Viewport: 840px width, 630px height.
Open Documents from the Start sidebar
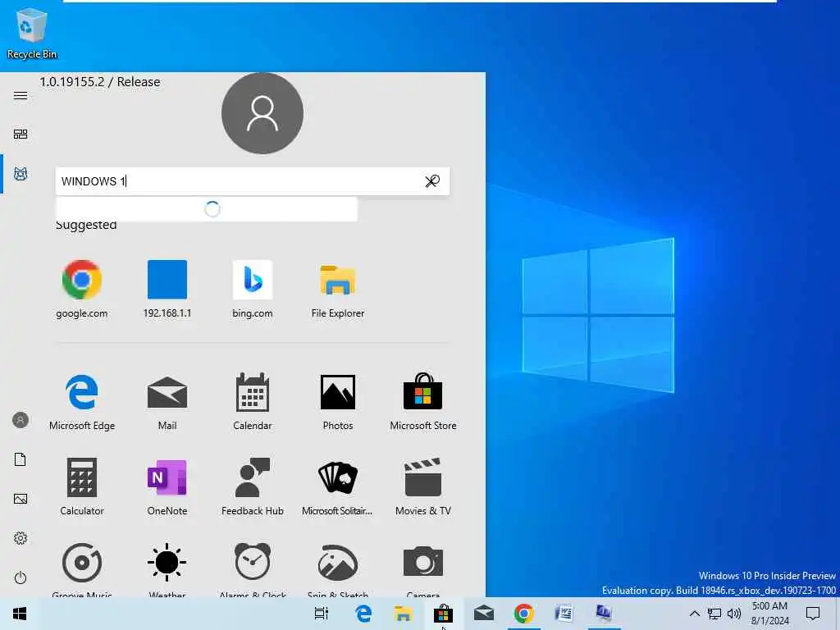click(x=21, y=459)
